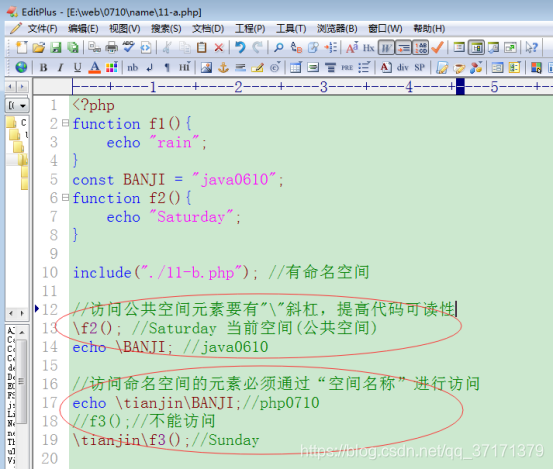
Task: Open the color palette grid picker
Action: tap(111, 67)
